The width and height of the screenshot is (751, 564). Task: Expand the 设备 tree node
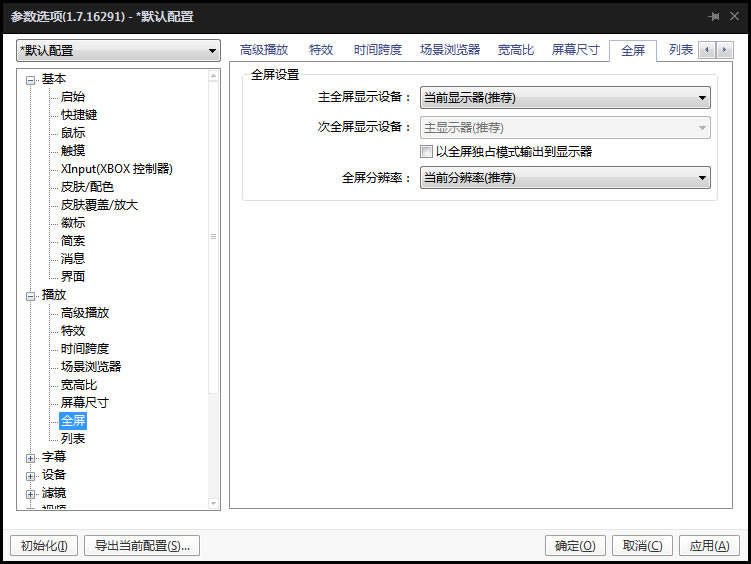tap(30, 475)
